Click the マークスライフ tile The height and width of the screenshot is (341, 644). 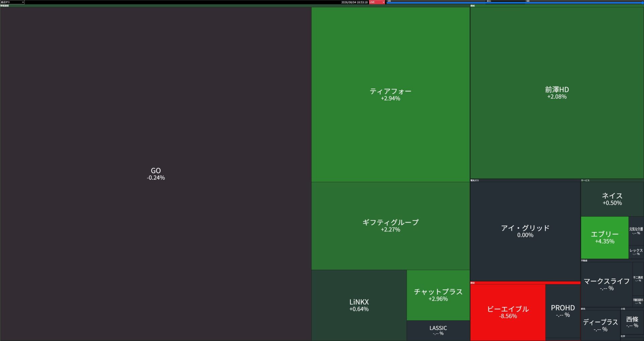pos(607,284)
